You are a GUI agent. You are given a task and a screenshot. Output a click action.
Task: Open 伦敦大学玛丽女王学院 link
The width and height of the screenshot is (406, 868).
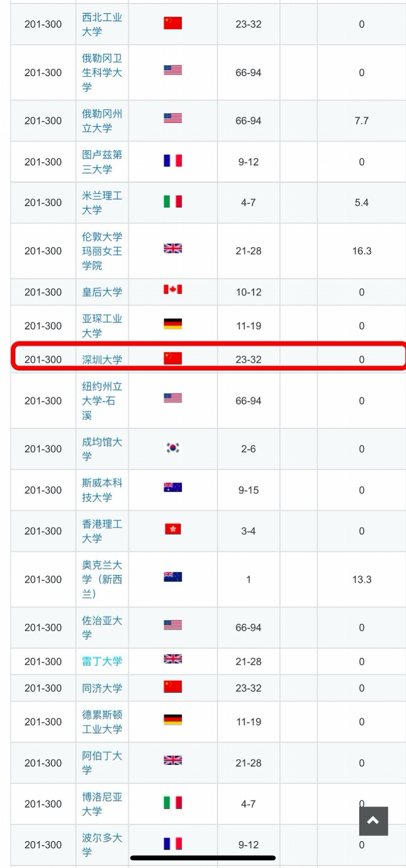[x=102, y=251]
